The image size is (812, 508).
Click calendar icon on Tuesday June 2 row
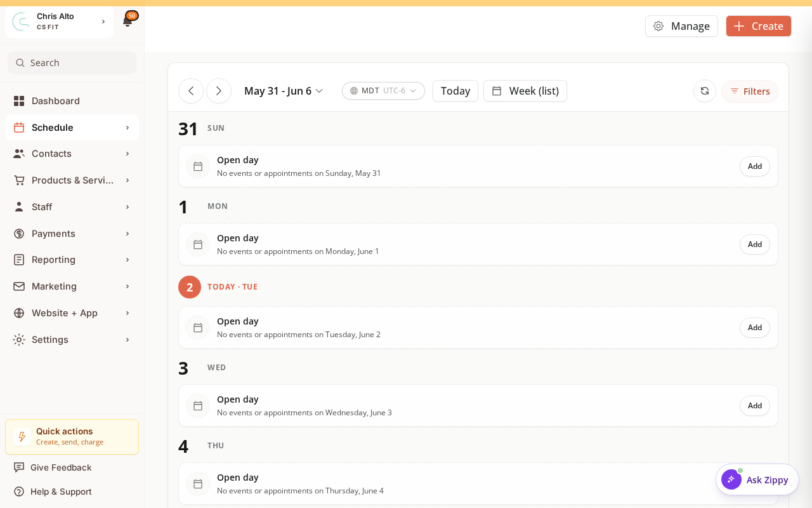coord(198,328)
